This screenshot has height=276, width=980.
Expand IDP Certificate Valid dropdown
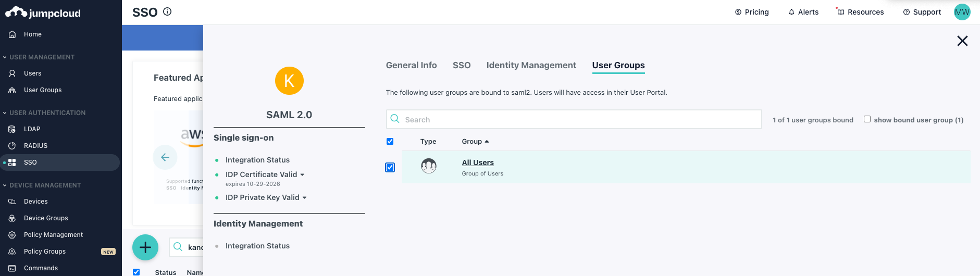coord(302,175)
